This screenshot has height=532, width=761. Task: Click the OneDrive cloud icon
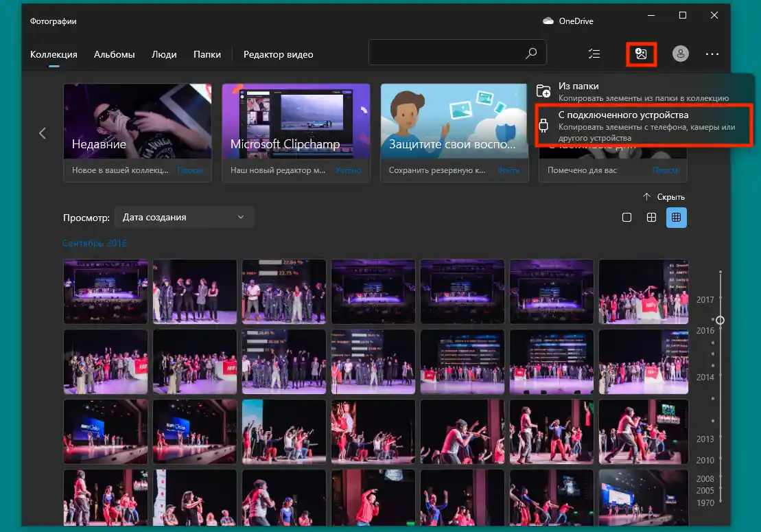pos(548,21)
